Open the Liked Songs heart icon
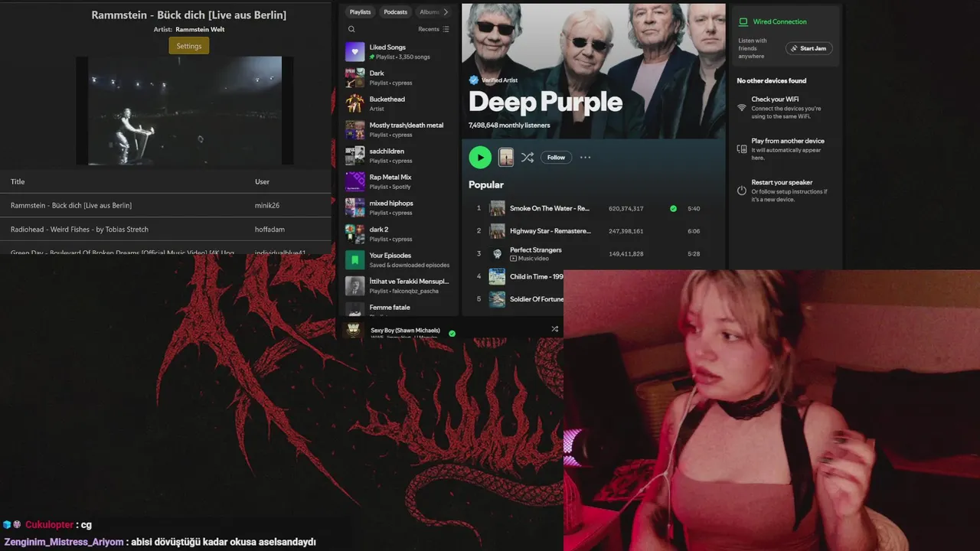980x551 pixels. [354, 52]
